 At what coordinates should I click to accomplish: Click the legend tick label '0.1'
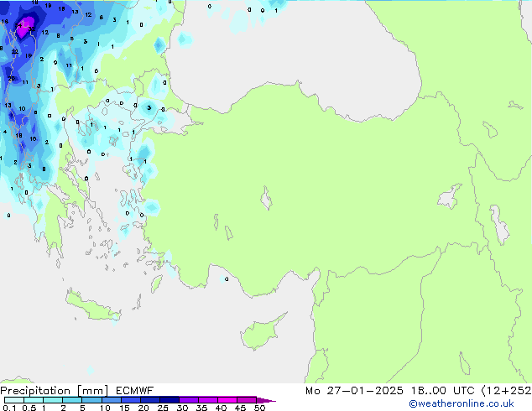(x=9, y=408)
